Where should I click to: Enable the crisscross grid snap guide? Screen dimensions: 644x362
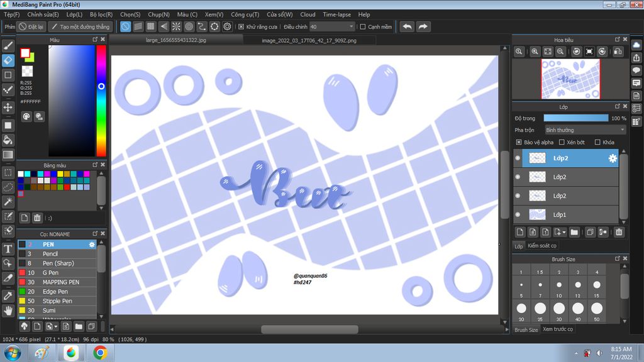pyautogui.click(x=151, y=26)
